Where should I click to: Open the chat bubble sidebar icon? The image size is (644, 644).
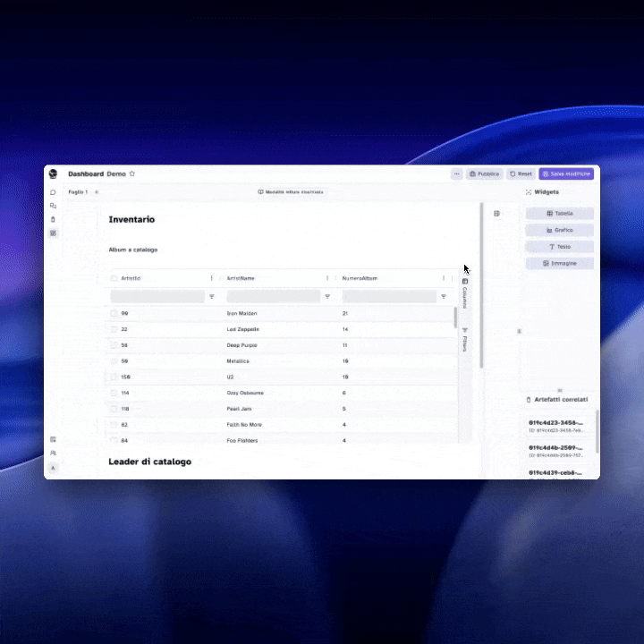pos(53,192)
